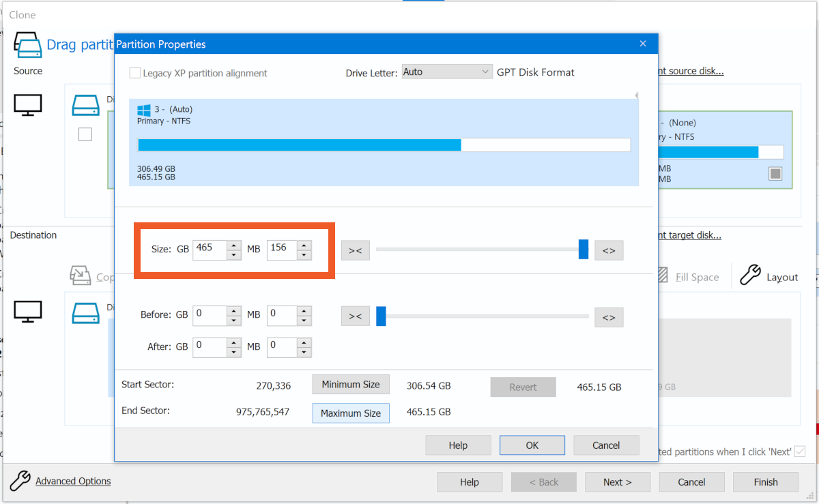
Task: Toggle the source disk checkbox
Action: (85, 135)
